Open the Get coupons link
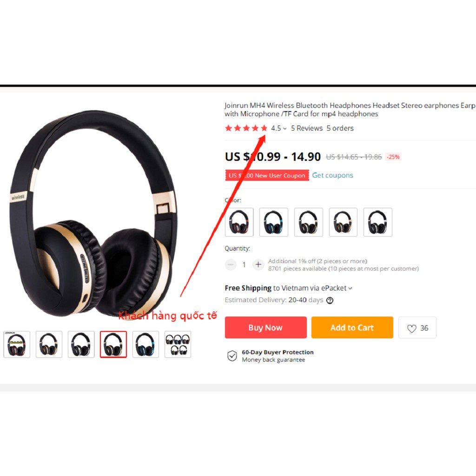 (x=333, y=175)
